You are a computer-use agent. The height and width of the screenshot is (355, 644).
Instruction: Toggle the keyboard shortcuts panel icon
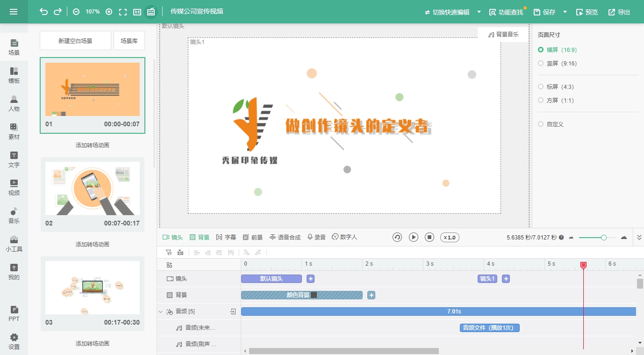point(150,12)
